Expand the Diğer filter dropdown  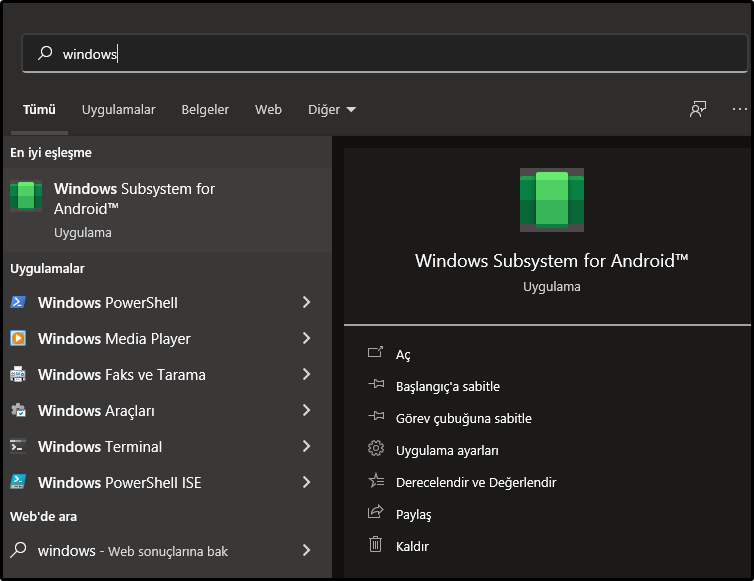(x=332, y=110)
